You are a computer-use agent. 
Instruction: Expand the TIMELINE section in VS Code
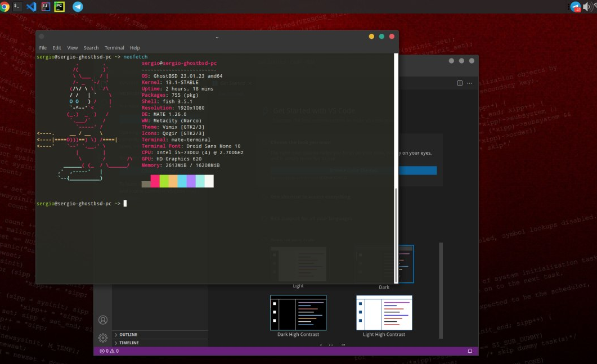(160, 343)
